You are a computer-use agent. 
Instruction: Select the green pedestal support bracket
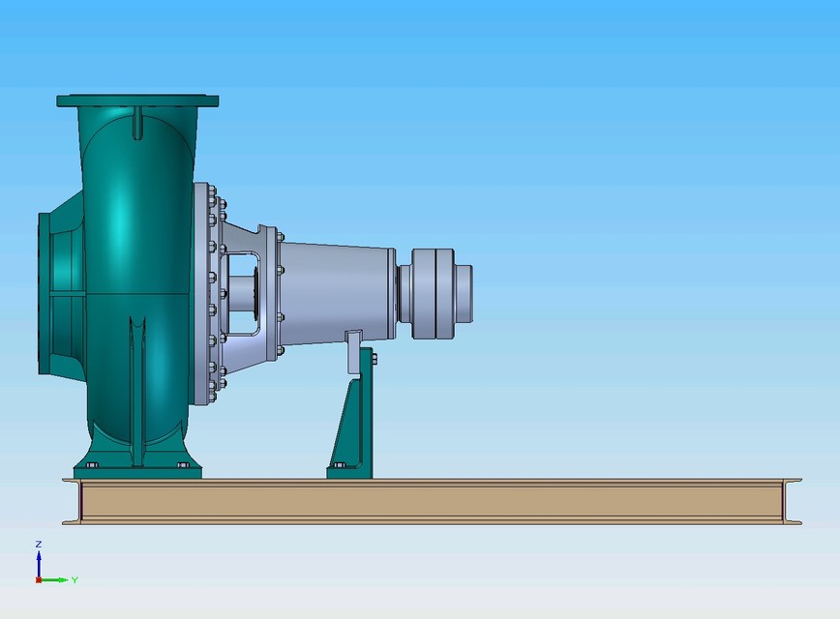click(358, 416)
